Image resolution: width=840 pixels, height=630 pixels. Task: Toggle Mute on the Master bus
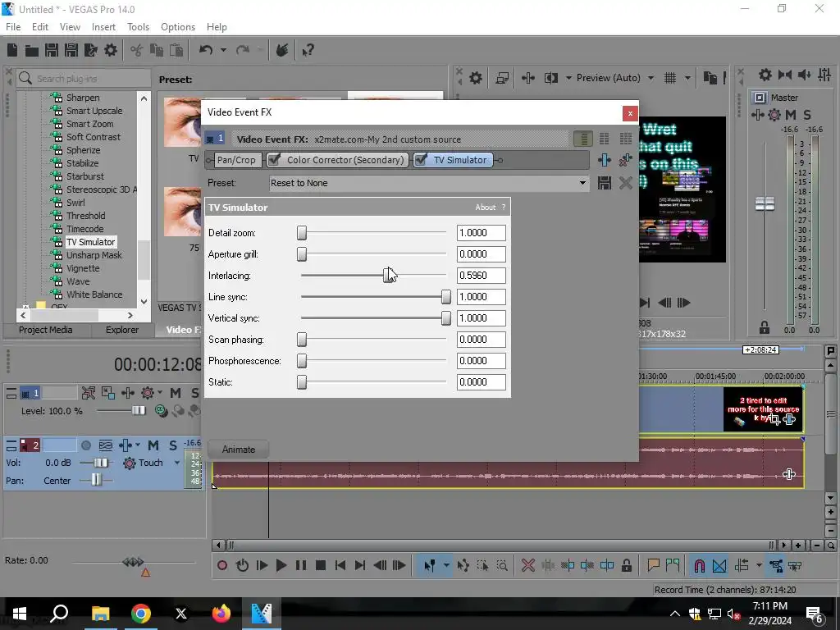point(790,115)
